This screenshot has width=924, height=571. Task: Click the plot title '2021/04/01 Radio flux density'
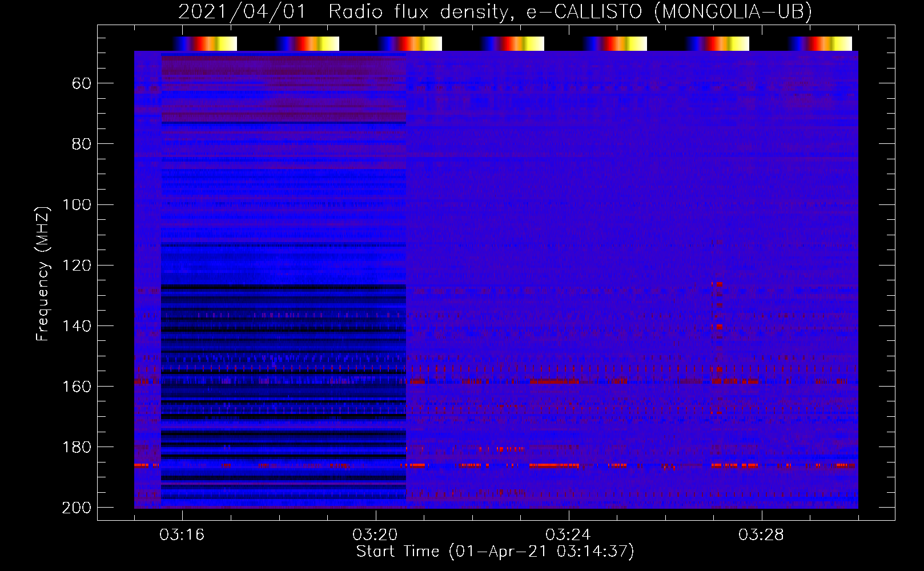pyautogui.click(x=343, y=11)
